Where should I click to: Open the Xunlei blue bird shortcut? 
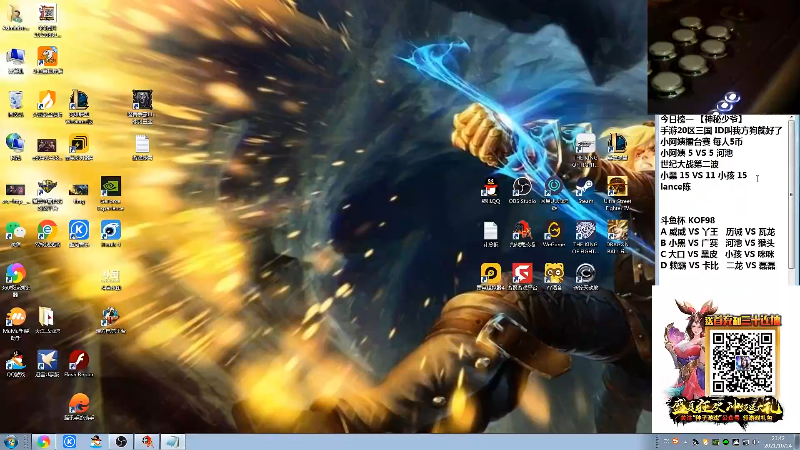point(47,364)
